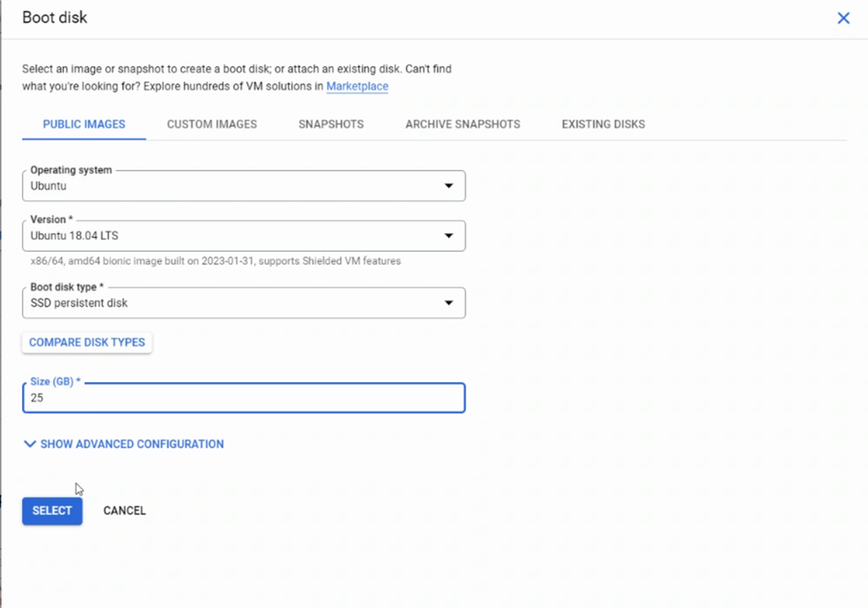Cancel the boot disk configuration
Image resolution: width=868 pixels, height=608 pixels.
tap(123, 511)
